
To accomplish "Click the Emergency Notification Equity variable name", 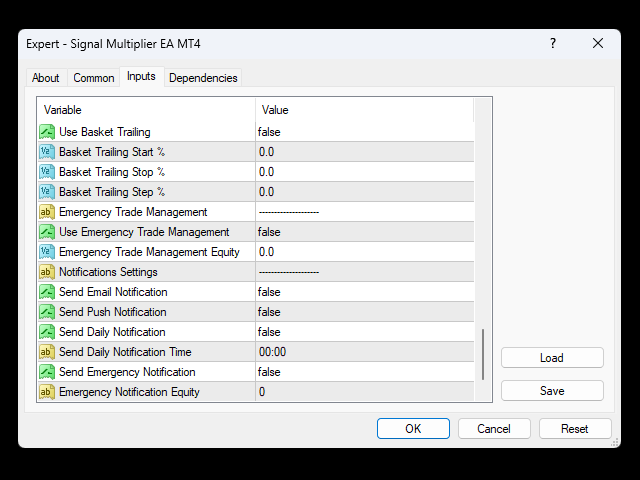I will [129, 392].
